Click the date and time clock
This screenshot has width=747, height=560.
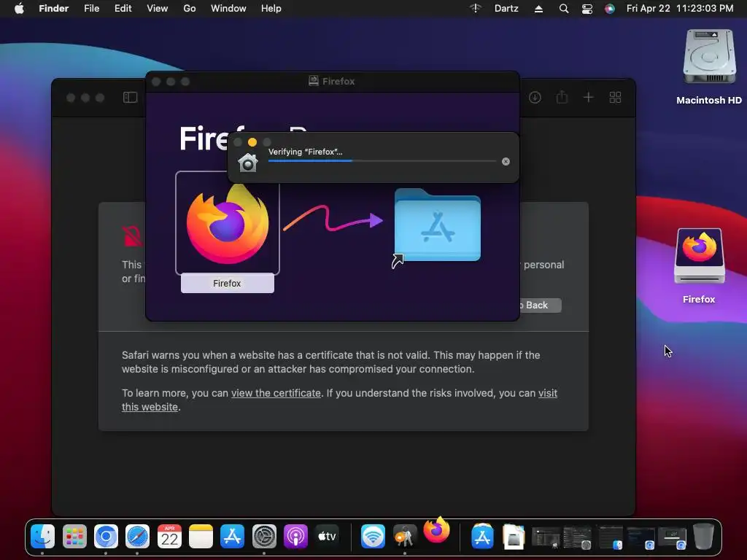click(680, 9)
